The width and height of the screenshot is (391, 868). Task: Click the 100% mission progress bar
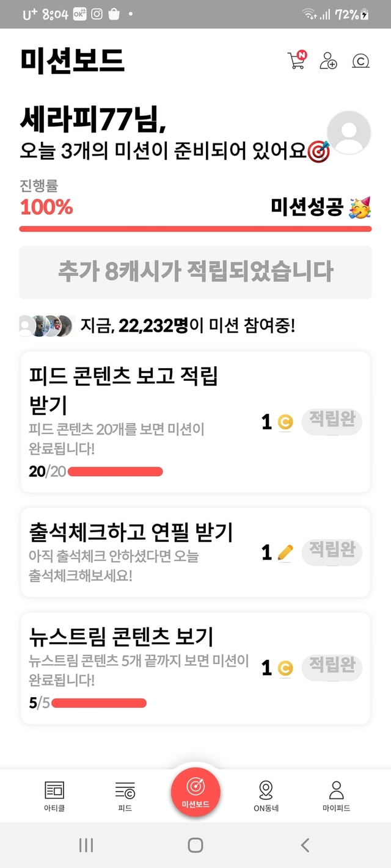(195, 229)
